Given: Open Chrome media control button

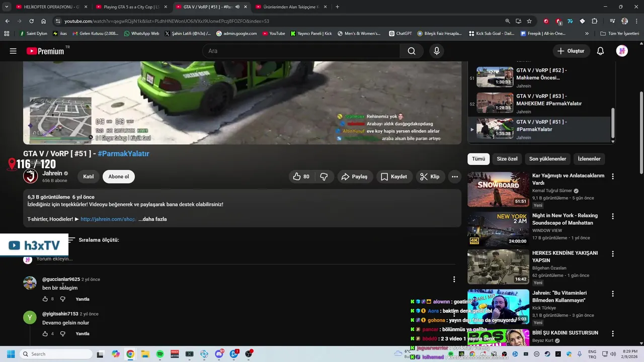Looking at the screenshot, I should pyautogui.click(x=612, y=21).
